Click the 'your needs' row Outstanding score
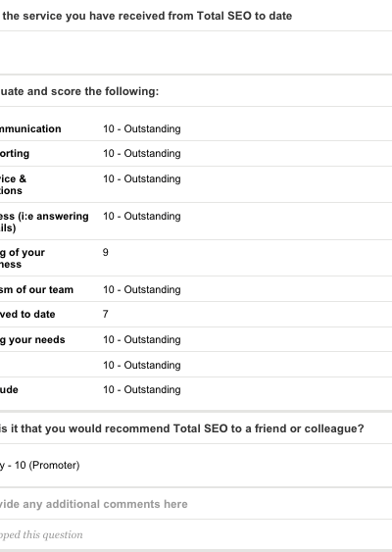The width and height of the screenshot is (392, 552). 142,339
